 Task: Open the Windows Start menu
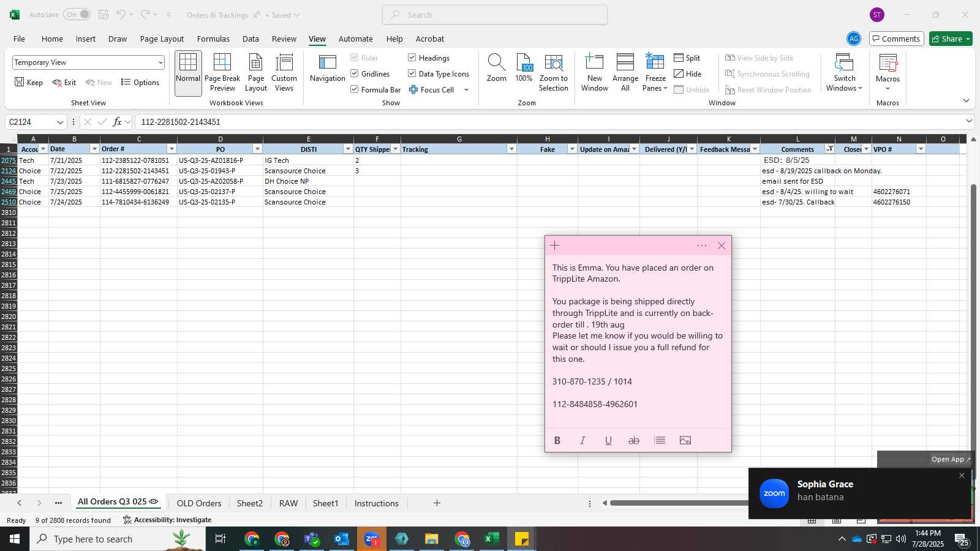click(15, 539)
